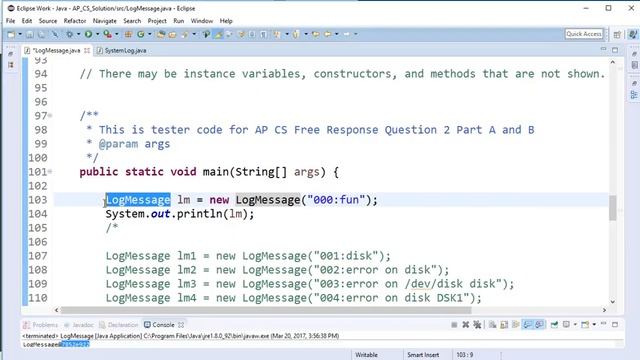Open the Run menu
The height and width of the screenshot is (360, 640).
[178, 21]
